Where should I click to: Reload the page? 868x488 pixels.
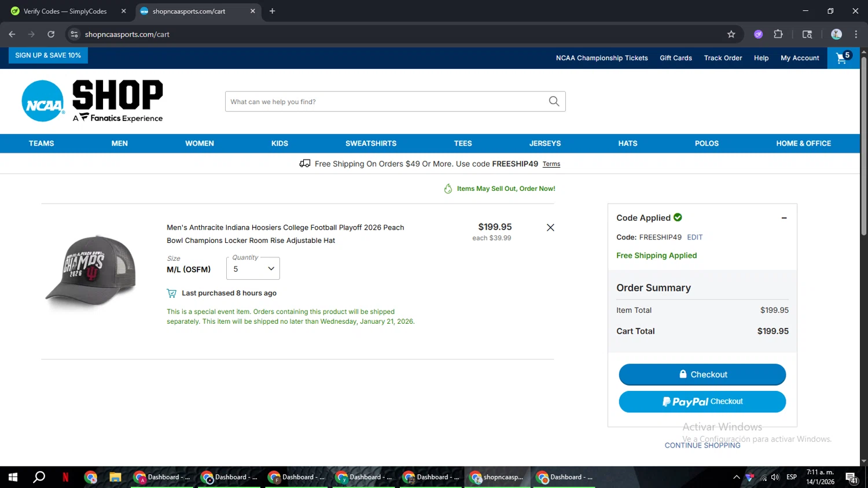click(51, 34)
